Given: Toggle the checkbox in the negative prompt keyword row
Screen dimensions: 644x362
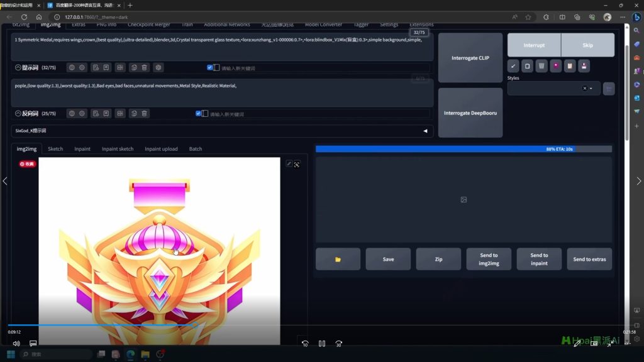Looking at the screenshot, I should pos(199,114).
